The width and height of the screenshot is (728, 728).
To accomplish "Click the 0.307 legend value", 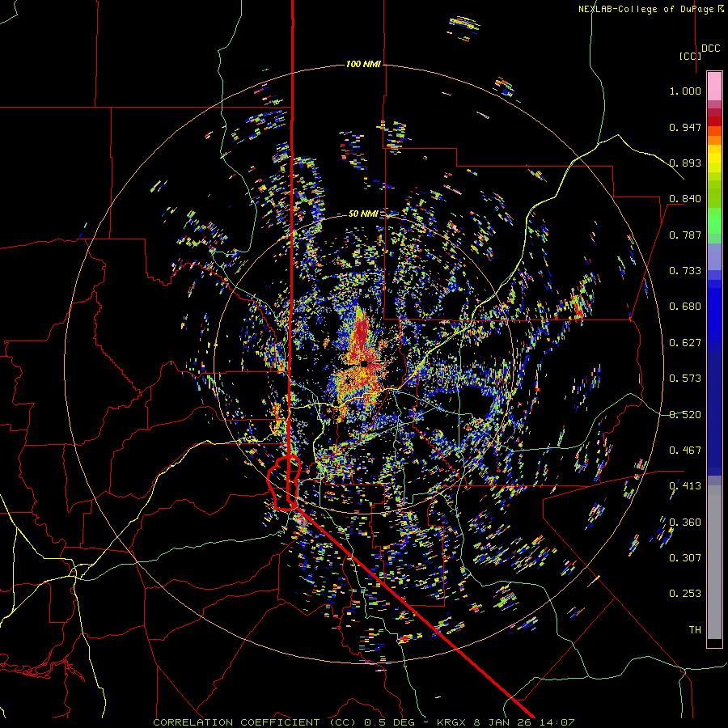I will [x=685, y=557].
